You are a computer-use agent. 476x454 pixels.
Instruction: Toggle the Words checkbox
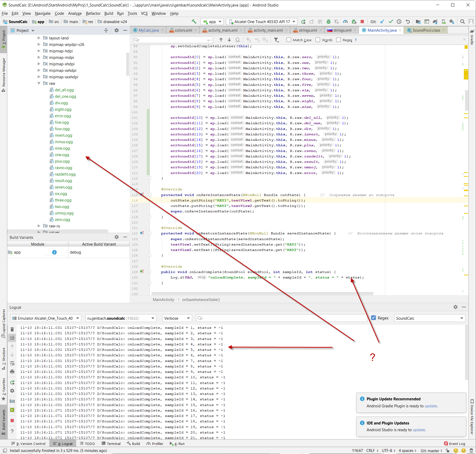click(318, 40)
